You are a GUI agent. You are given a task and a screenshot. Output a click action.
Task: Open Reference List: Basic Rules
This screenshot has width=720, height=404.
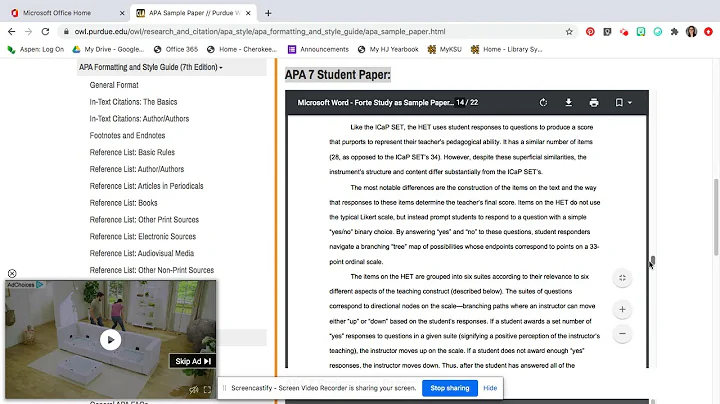[132, 152]
